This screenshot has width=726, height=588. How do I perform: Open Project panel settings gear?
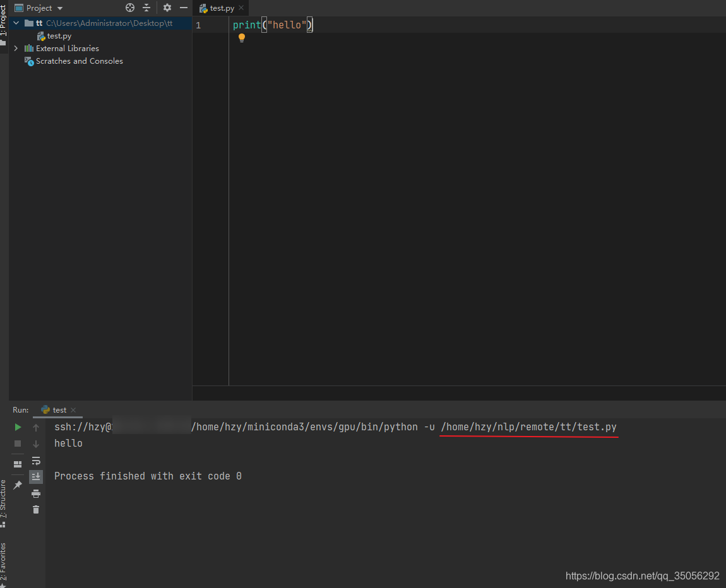click(167, 8)
